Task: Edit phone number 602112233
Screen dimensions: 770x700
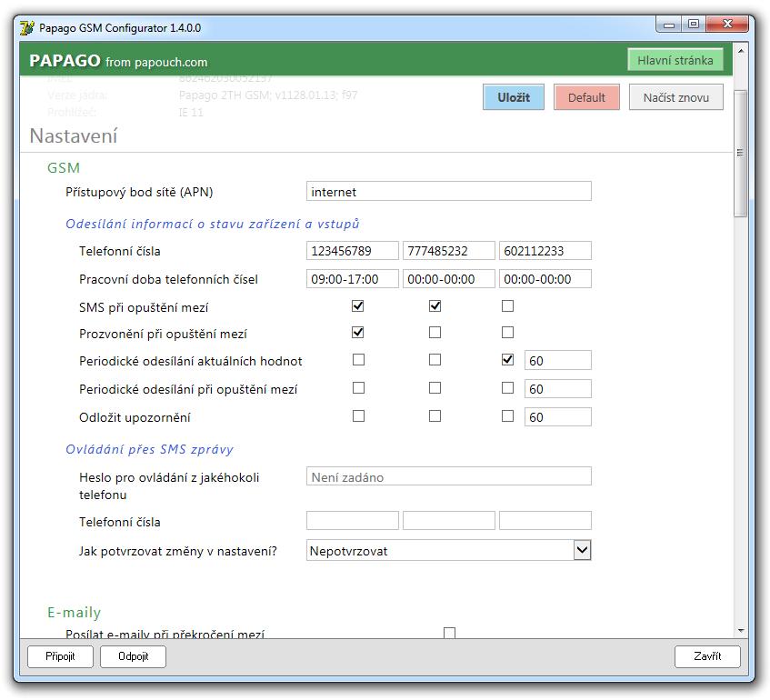Action: tap(545, 251)
